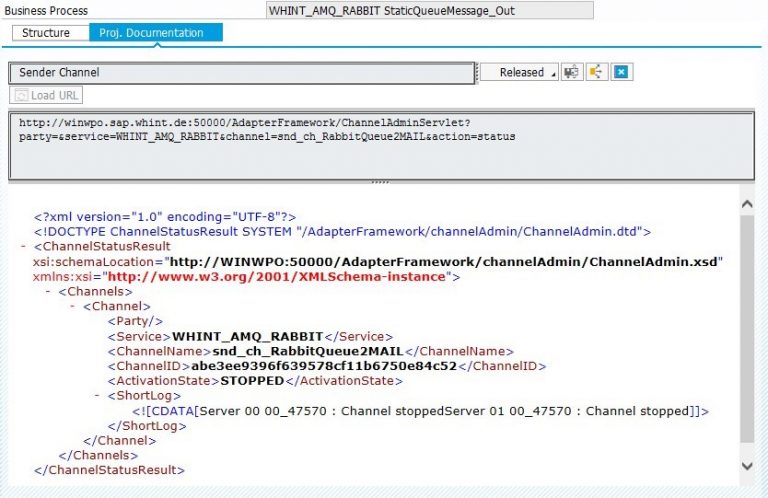Viewport: 768px width, 498px height.
Task: Click the Business Process name field
Action: pyautogui.click(x=430, y=10)
